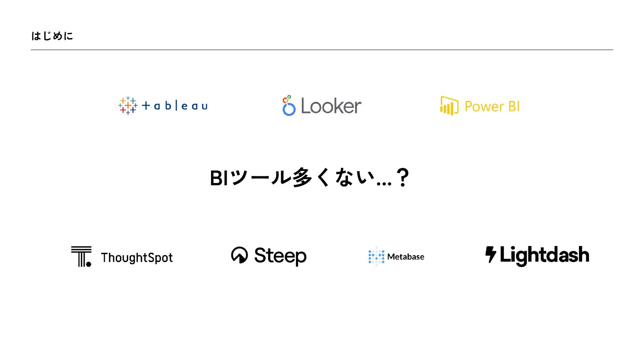Select the Metabase label text
The height and width of the screenshot is (362, 644).
point(406,257)
